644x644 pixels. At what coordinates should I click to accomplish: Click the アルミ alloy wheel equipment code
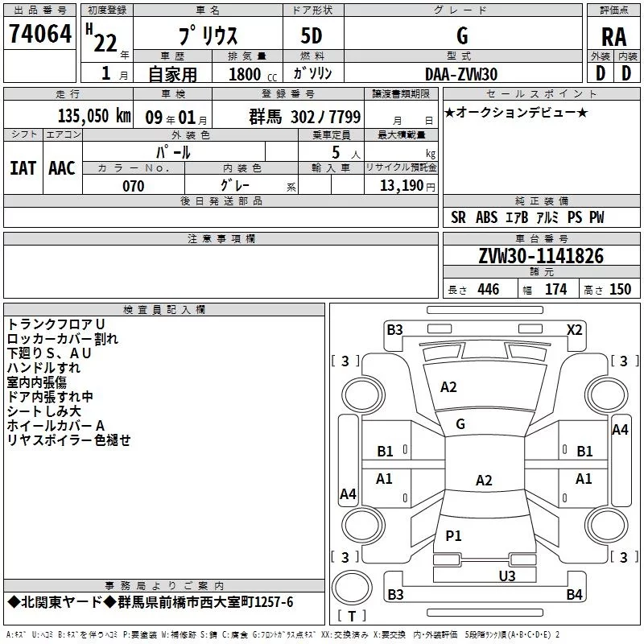click(x=547, y=217)
